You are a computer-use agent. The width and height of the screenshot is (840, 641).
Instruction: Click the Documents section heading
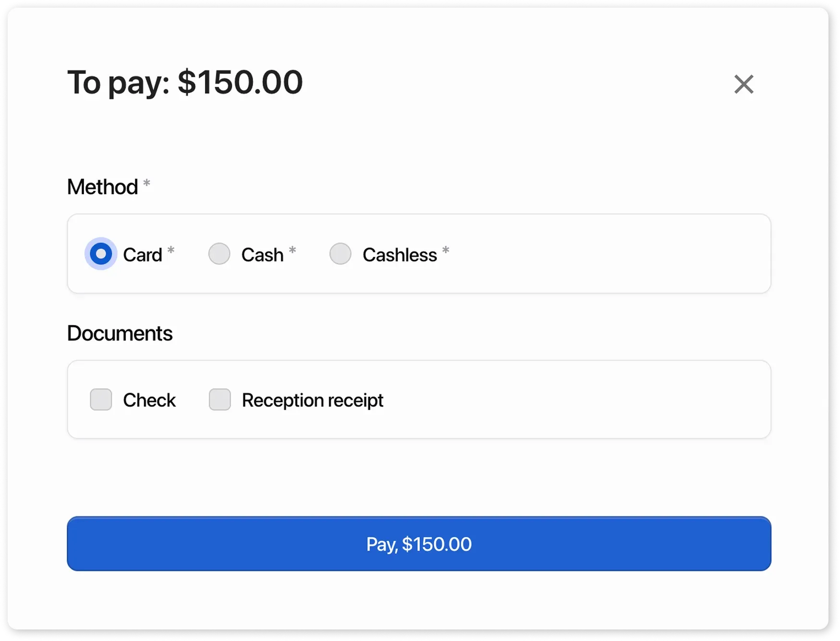point(120,333)
